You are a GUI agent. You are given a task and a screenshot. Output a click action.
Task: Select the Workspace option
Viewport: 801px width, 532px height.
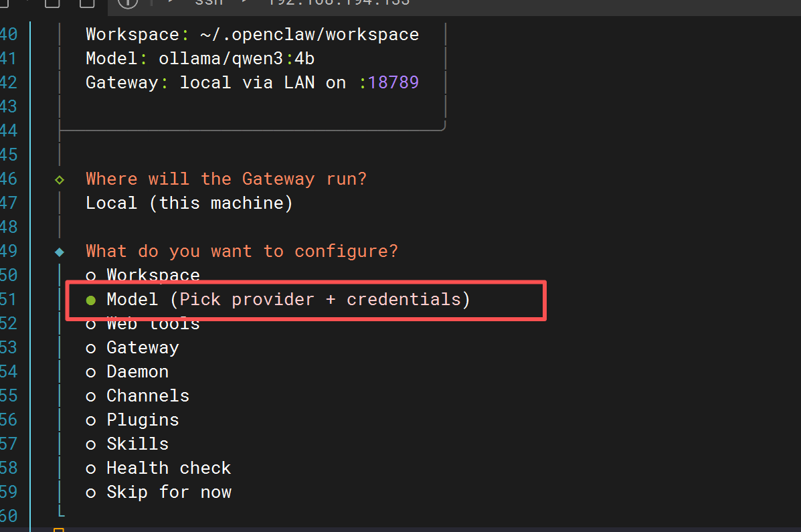point(143,275)
